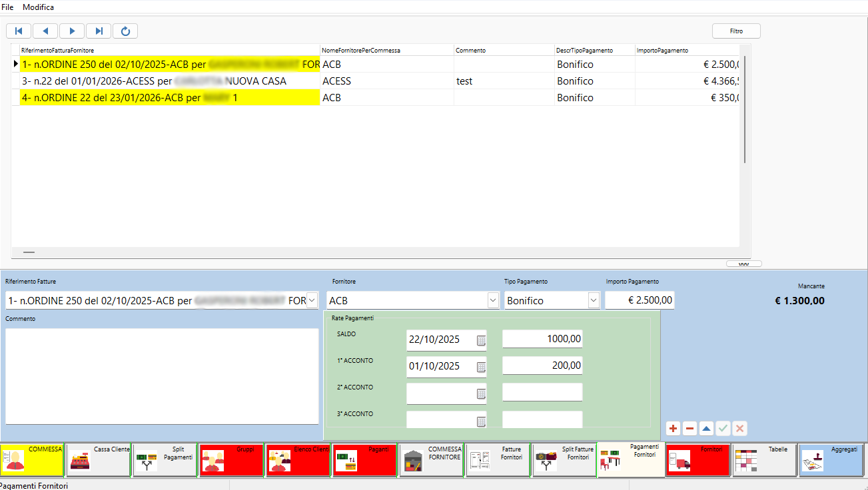Delete record with red minus icon
This screenshot has width=868, height=490.
689,429
